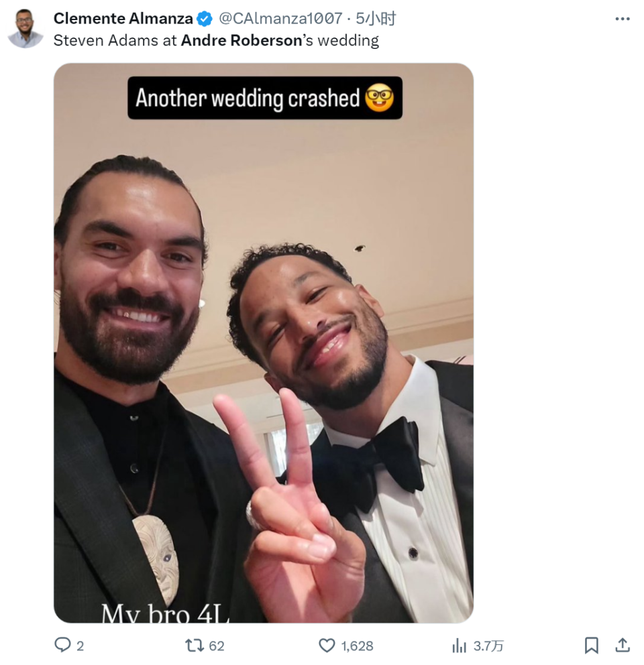
Task: Open the author's profile avatar
Action: click(x=25, y=29)
